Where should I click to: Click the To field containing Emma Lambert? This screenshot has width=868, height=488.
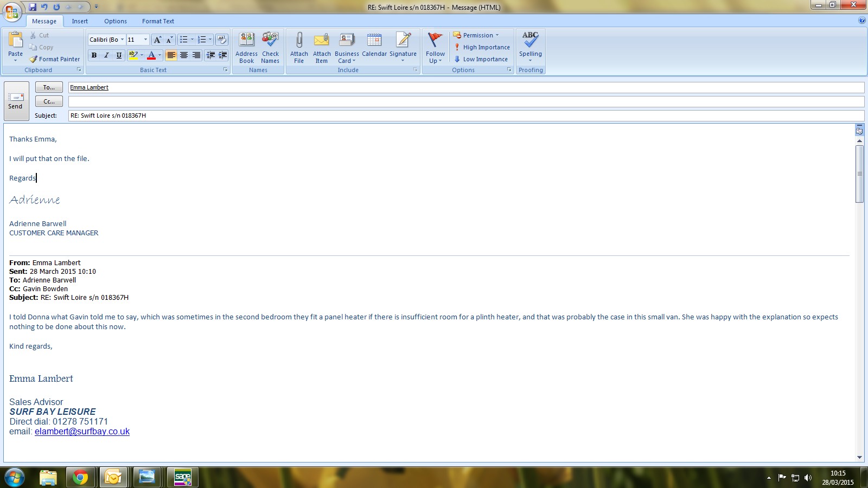(466, 87)
